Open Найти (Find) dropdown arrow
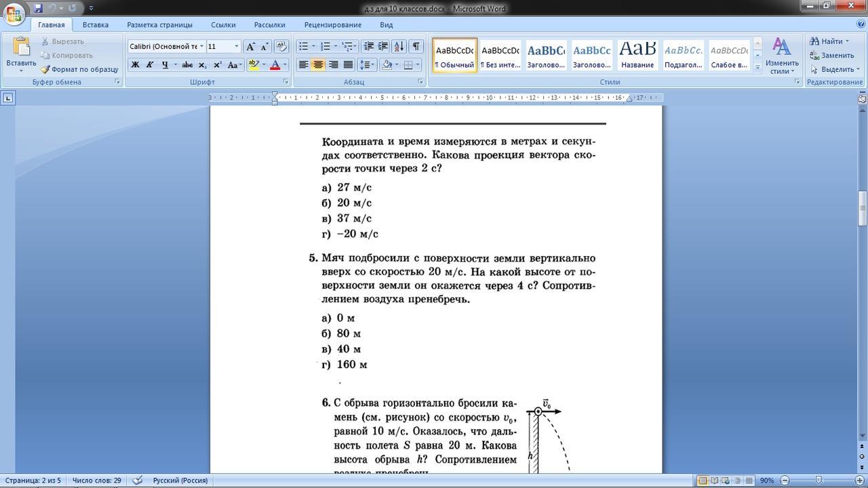868x488 pixels. tap(847, 41)
